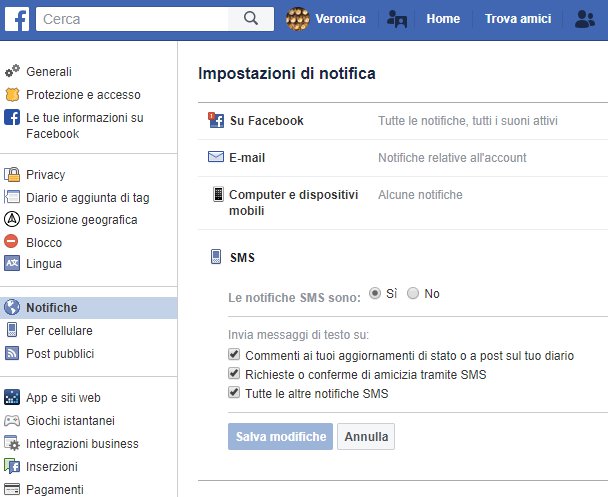Go to Home in top bar

[443, 19]
